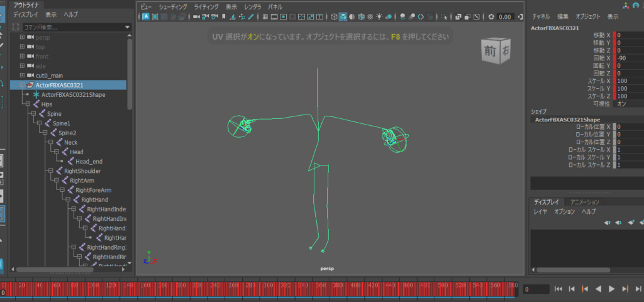The height and width of the screenshot is (302, 644).
Task: Click the 回転 X value field
Action: pos(629,58)
